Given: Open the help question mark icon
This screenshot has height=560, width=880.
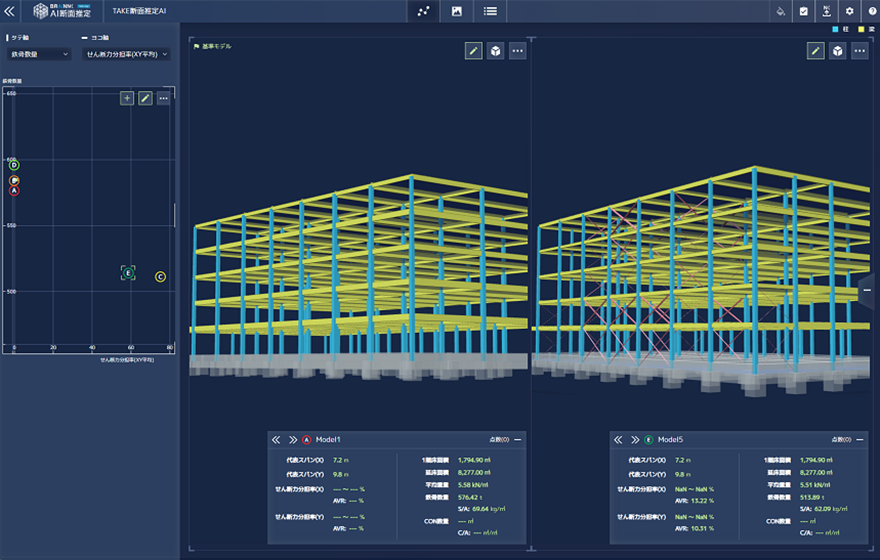Looking at the screenshot, I should 870,11.
